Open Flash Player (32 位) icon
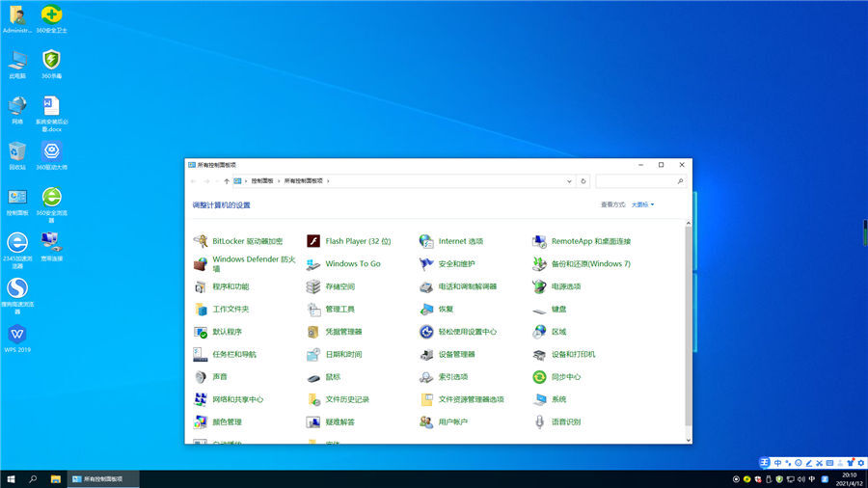Viewport: 868px width, 488px height. coord(313,241)
